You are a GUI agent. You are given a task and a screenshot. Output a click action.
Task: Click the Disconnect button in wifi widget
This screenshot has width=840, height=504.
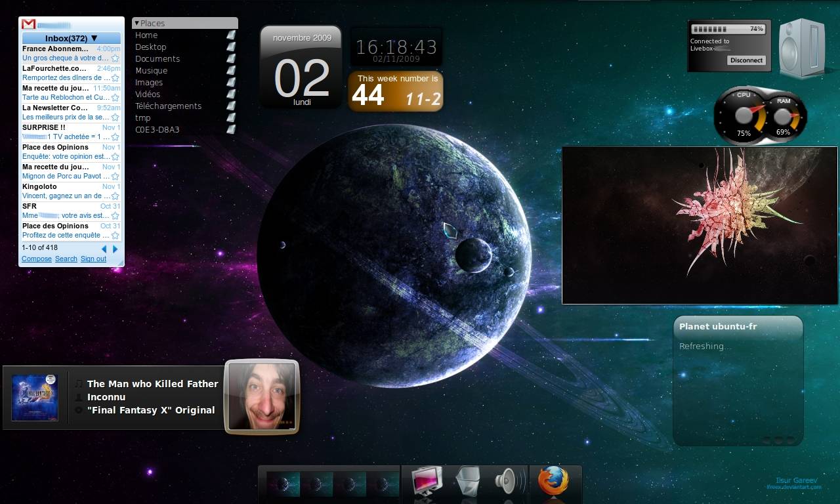(747, 60)
